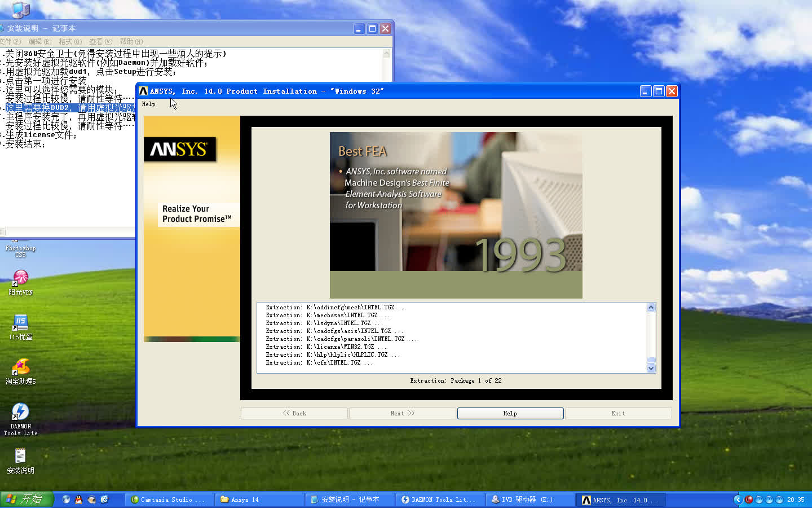Switch to Camtasia Studio via the taskbar
Screen dimensions: 812x508
coord(168,500)
